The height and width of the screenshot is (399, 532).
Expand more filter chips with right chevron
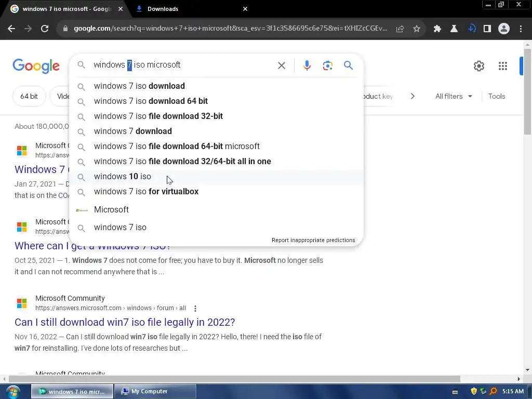(412, 96)
